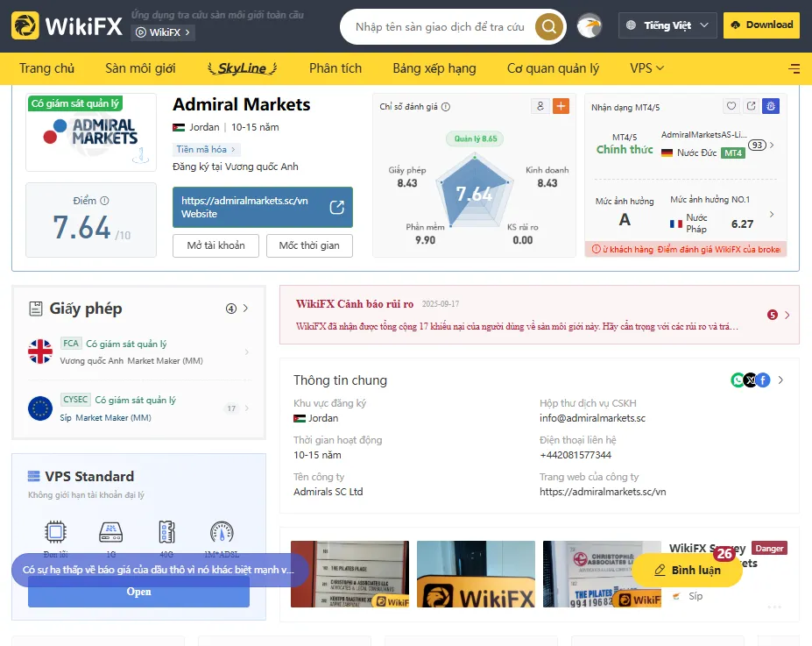Expand the CYSEC license row chevron
Viewport: 812px width, 646px height.
point(246,408)
